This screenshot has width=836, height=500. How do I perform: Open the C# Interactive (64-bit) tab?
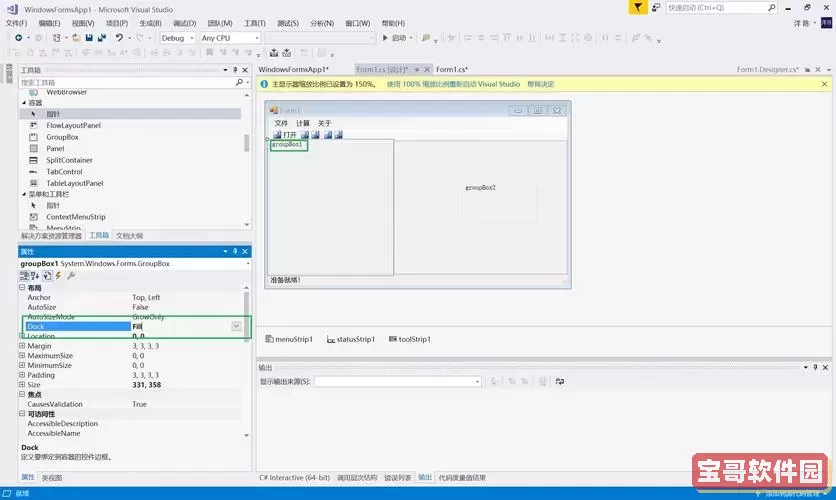(x=294, y=478)
